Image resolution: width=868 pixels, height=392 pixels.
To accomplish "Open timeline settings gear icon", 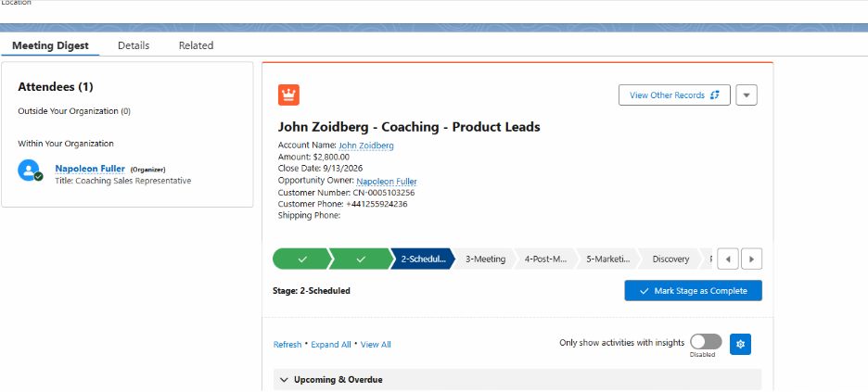I will tap(740, 345).
